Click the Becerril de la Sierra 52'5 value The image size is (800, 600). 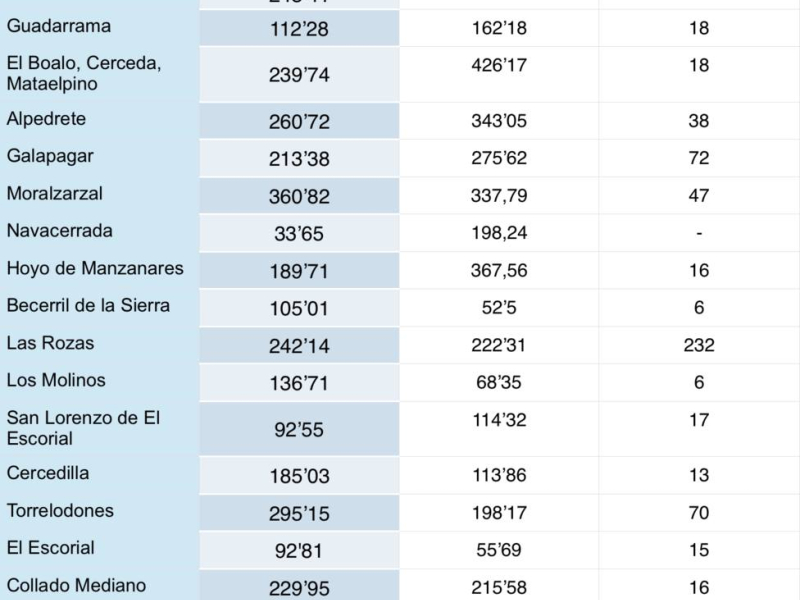(498, 308)
